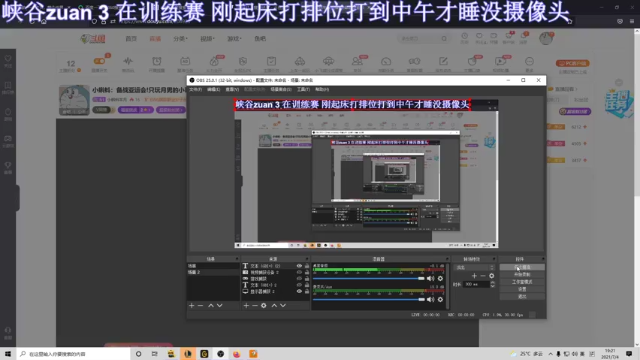Toggle visibility of the first 文本 (GDI+) source

coord(299,266)
